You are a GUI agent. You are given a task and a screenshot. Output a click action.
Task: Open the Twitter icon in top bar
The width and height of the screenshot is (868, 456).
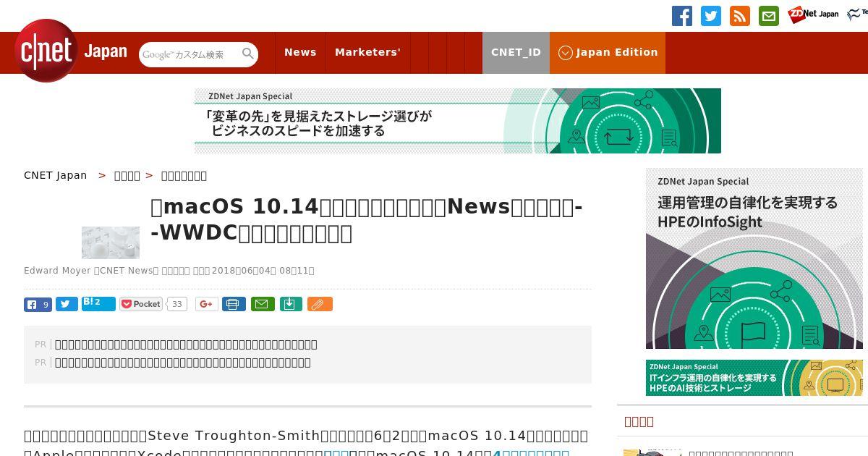(711, 16)
